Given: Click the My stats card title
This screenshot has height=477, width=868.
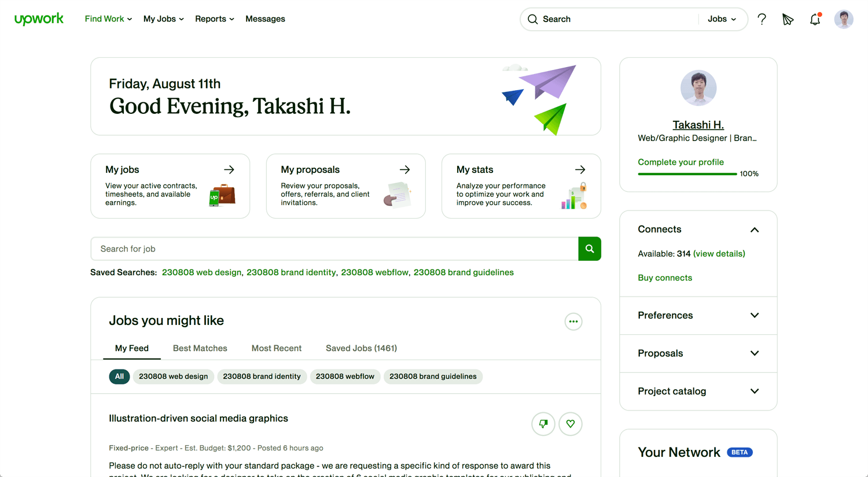Looking at the screenshot, I should [475, 169].
